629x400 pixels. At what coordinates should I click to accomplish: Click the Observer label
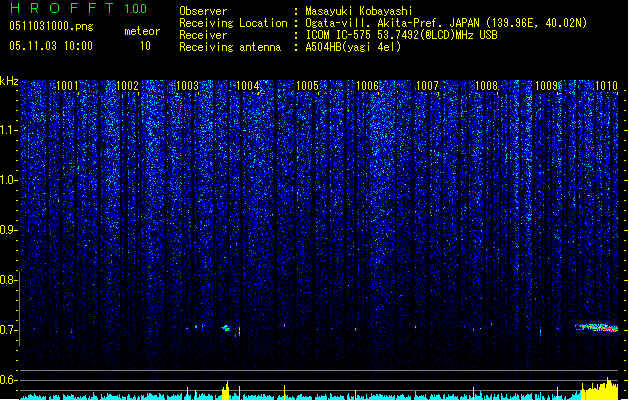pyautogui.click(x=203, y=11)
